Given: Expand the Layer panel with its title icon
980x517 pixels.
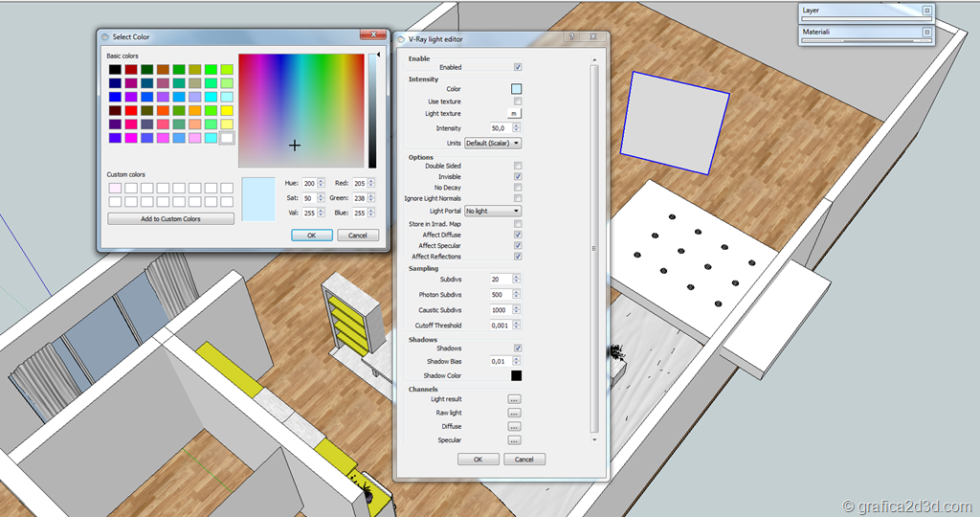Looking at the screenshot, I should (926, 11).
